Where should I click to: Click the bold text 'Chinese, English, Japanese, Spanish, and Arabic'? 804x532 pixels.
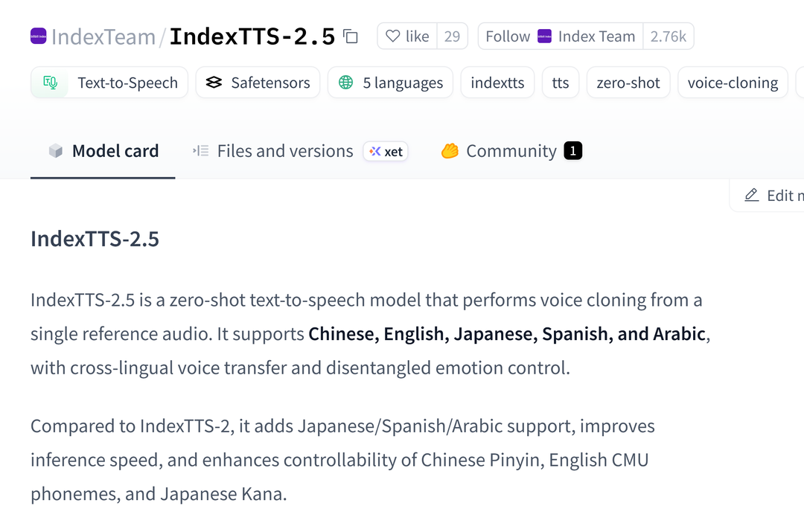coord(507,334)
